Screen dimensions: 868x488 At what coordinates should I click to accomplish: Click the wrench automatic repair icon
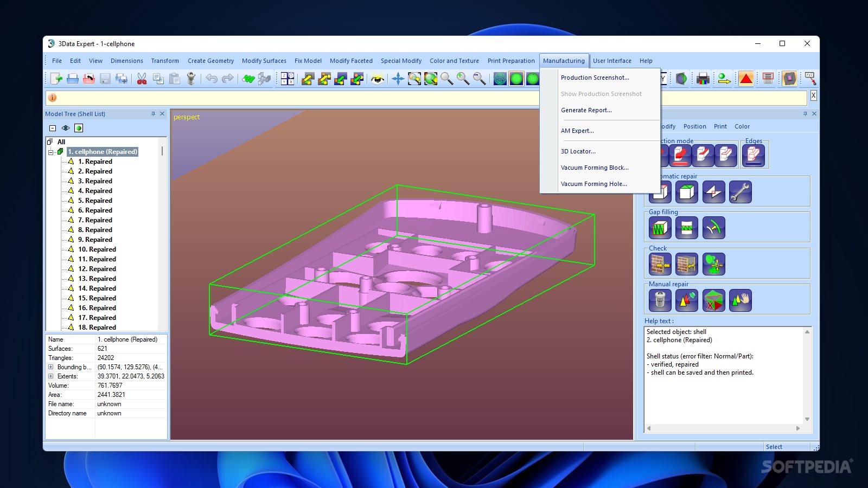(741, 192)
